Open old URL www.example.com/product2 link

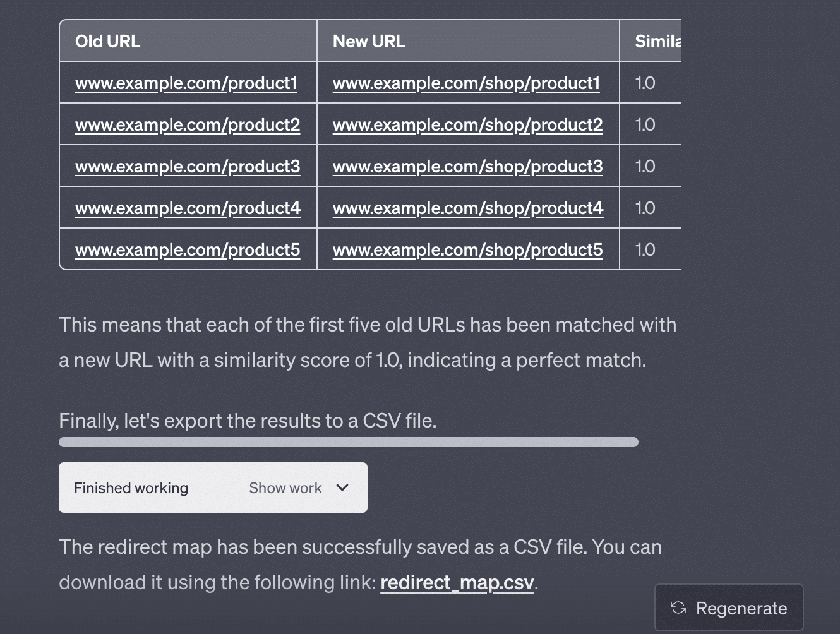188,125
